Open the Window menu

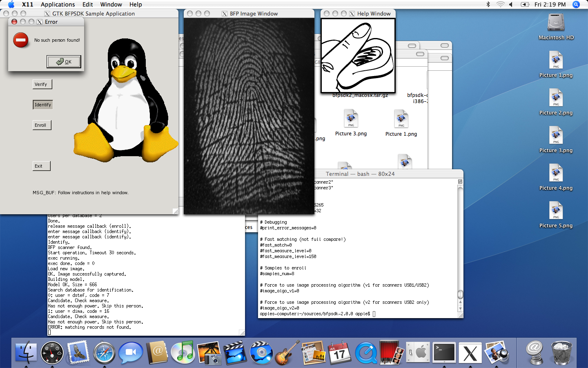[111, 4]
